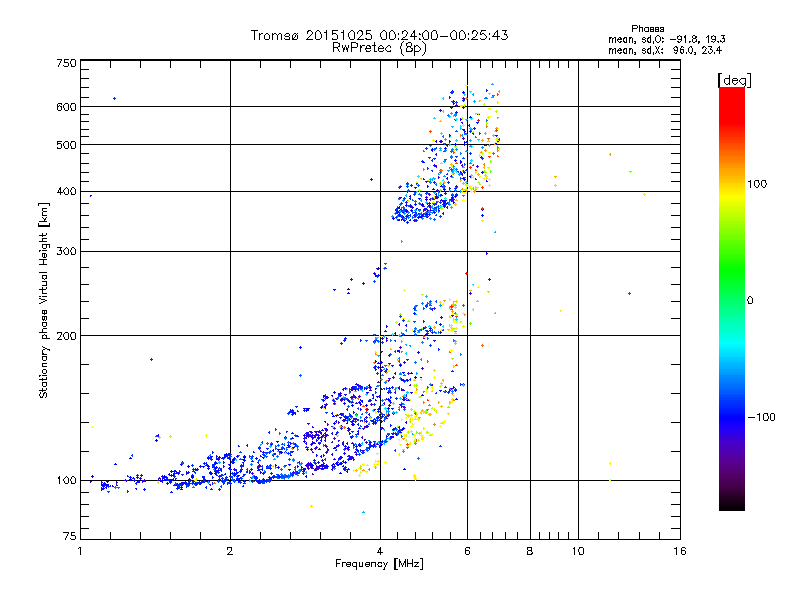
Task: Click the '2' tick on the frequency axis
Action: (230, 551)
